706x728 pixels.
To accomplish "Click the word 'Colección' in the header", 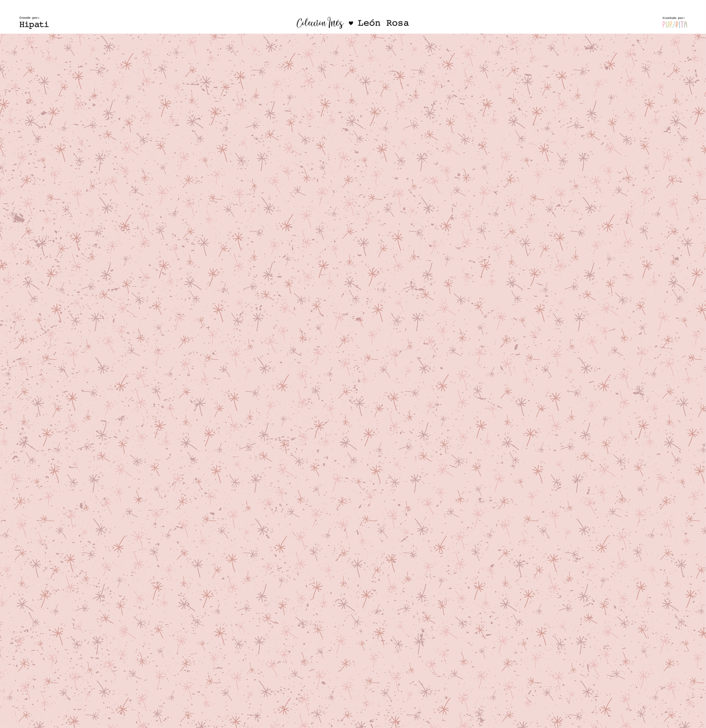I will (311, 23).
